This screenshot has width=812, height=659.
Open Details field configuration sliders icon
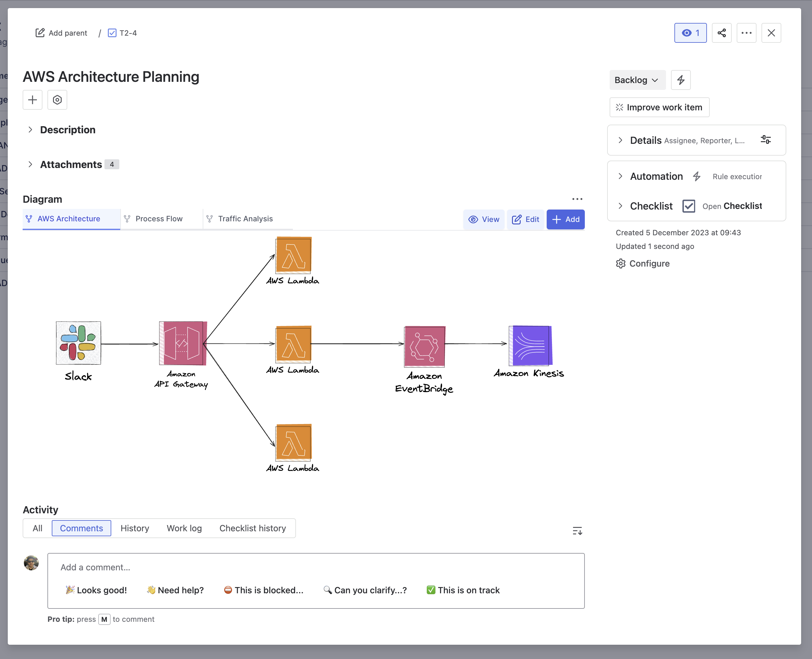tap(765, 140)
